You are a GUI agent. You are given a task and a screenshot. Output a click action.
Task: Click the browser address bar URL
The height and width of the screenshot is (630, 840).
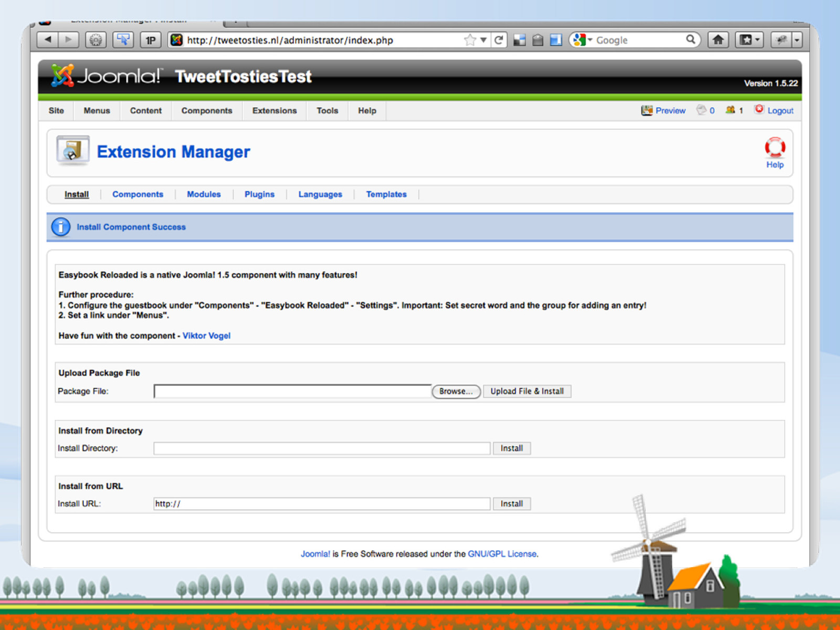point(290,40)
